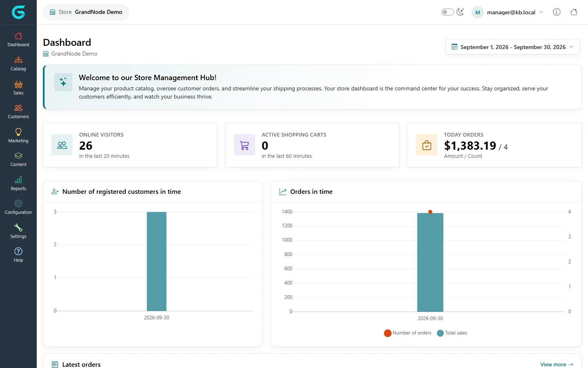588x368 pixels.
Task: Click the 'Welcome to our Store Management Hub!' heading
Action: click(x=147, y=78)
